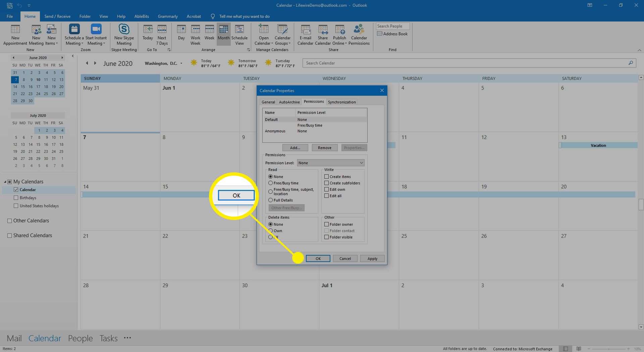Enable Edit all permission
Image resolution: width=644 pixels, height=352 pixels.
326,196
